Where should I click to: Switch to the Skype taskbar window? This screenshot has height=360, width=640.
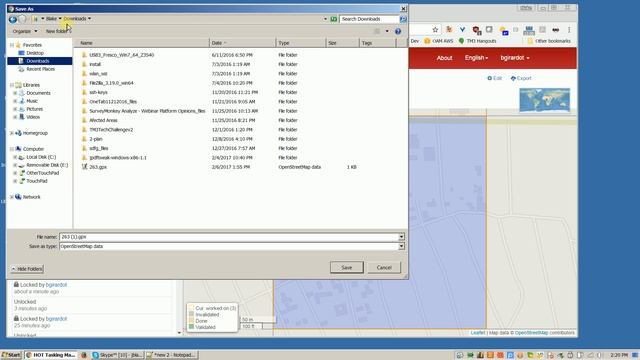pos(117,355)
